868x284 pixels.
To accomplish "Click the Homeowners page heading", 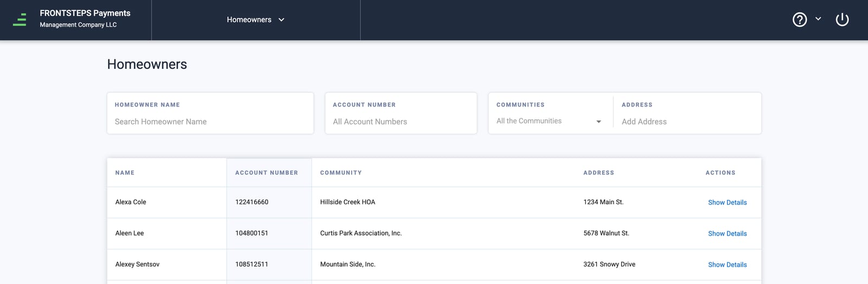I will coord(147,64).
